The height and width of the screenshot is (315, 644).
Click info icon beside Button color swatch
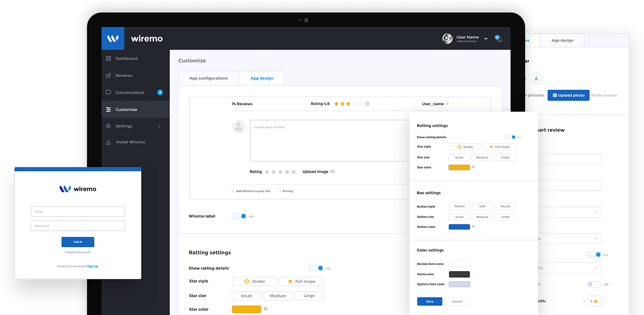click(473, 227)
